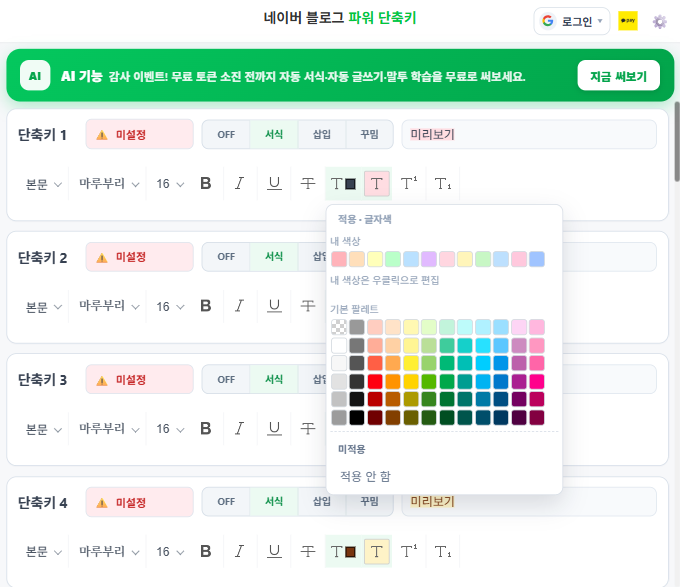
Task: Open font size 16 dropdown in 단축키 3
Action: 170,429
